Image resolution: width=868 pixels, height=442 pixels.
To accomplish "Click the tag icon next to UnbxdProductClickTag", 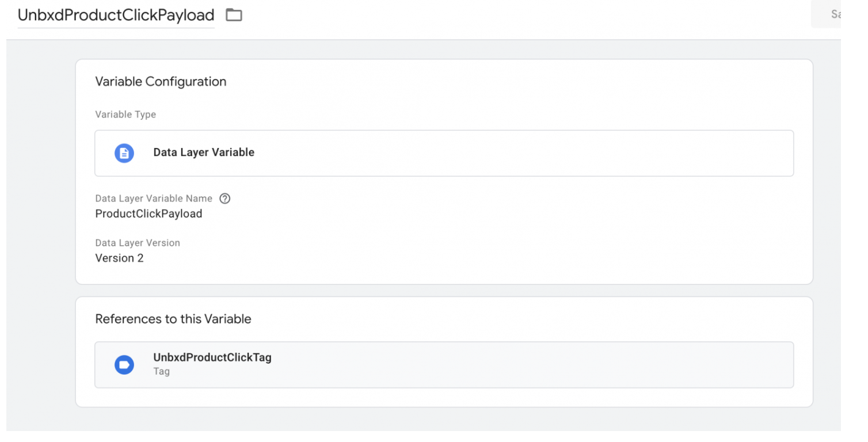I will pos(124,365).
